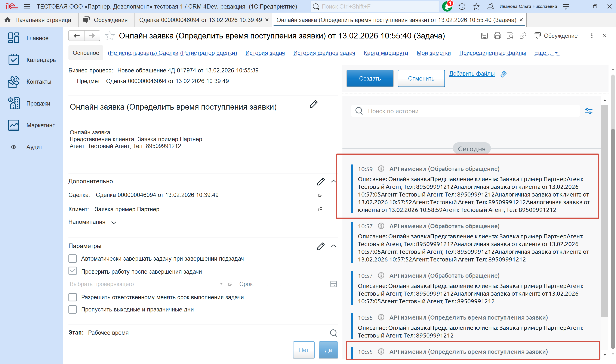This screenshot has height=364, width=616.
Task: Switch to the Обсуждения tab
Action: point(106,20)
